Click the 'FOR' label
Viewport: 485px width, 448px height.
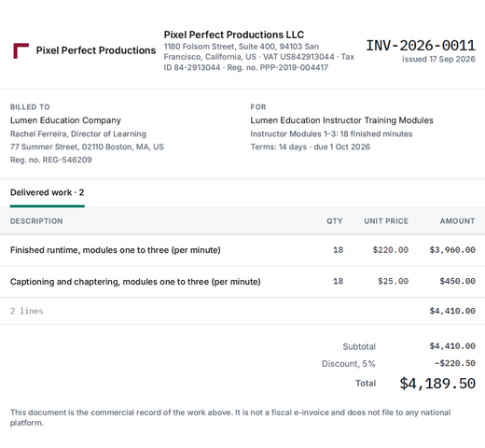(x=258, y=107)
